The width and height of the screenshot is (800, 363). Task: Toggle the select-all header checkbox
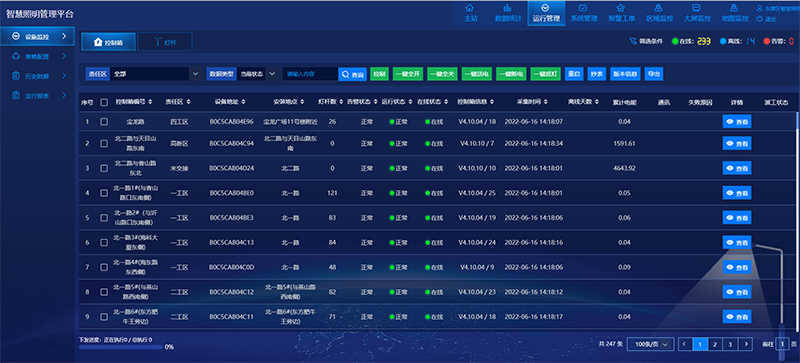pos(104,102)
